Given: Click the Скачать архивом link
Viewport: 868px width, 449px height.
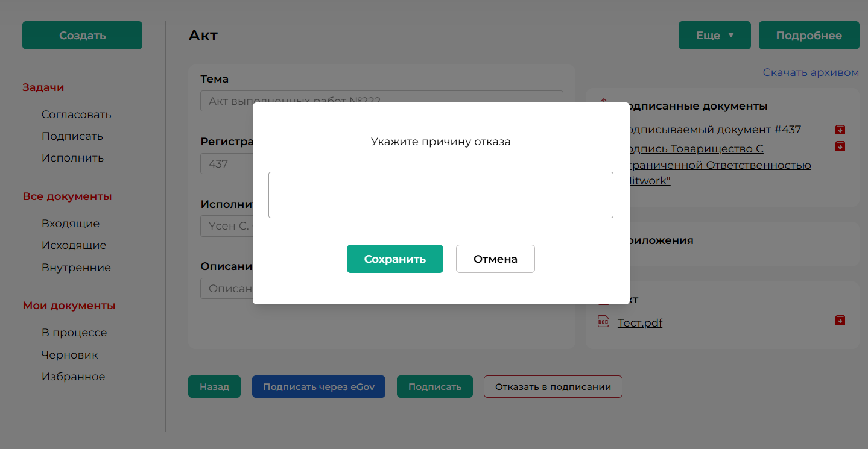Looking at the screenshot, I should (x=810, y=72).
